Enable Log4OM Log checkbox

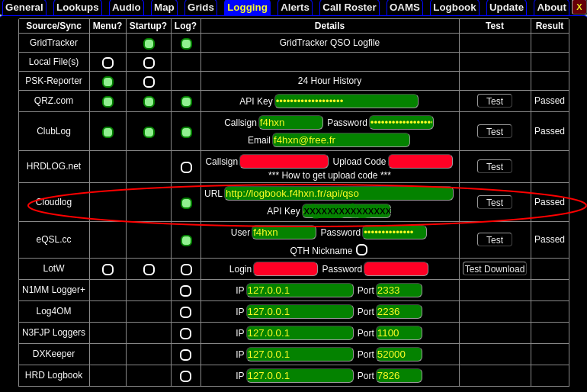(x=186, y=312)
